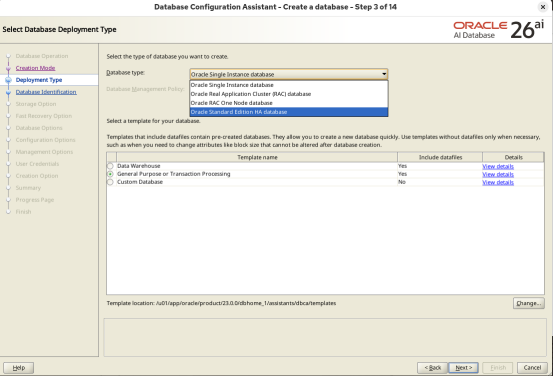Select Custom Database template radio button

tap(110, 182)
